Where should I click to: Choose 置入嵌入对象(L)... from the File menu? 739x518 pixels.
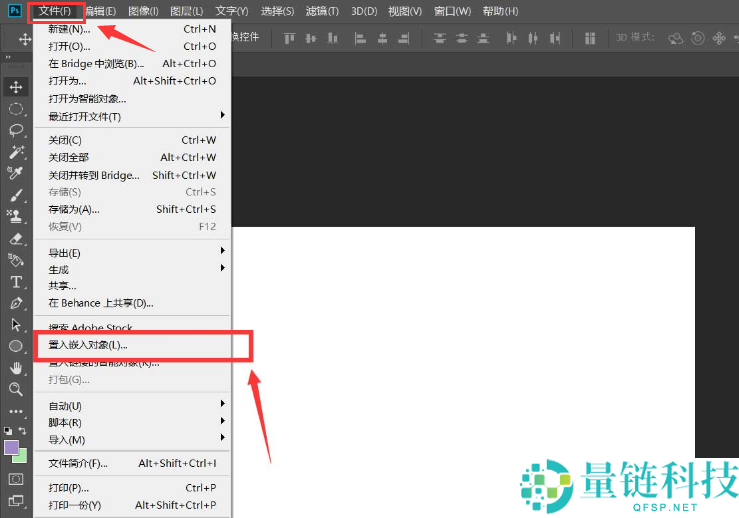(x=88, y=345)
